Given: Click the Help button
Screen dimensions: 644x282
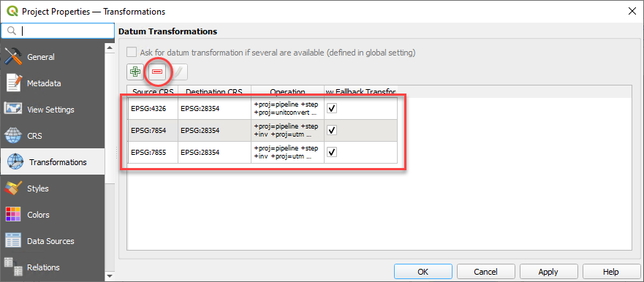Looking at the screenshot, I should (610, 272).
